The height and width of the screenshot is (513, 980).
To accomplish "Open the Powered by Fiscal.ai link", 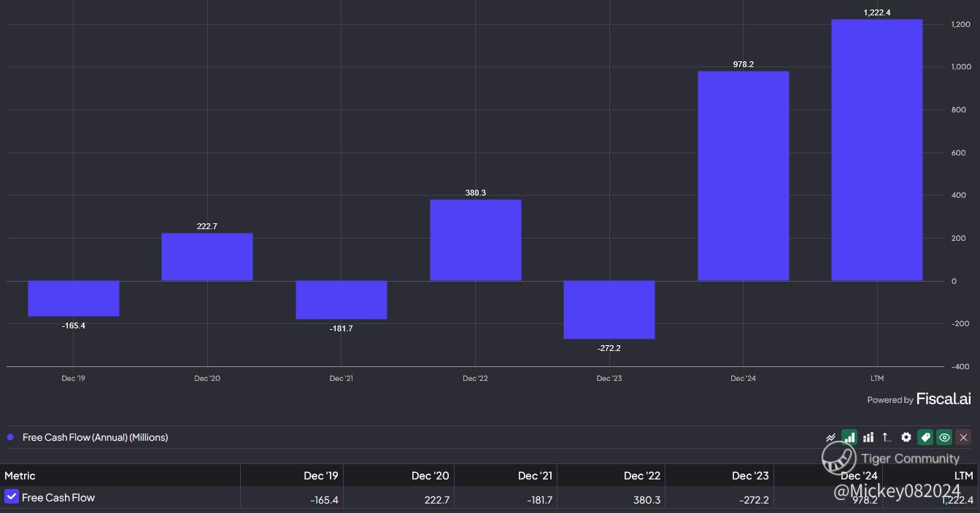I will pos(919,399).
